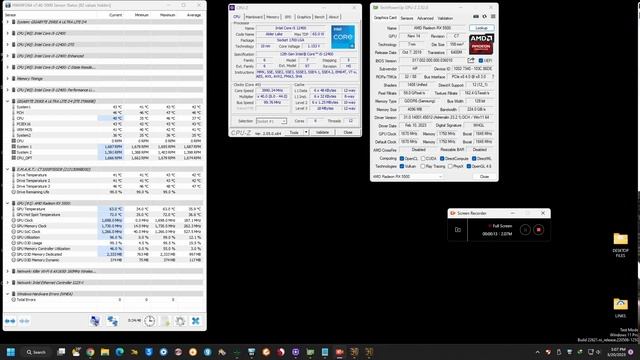The image size is (640, 360).
Task: Click the Close button in GPU-Z
Action: tap(484, 177)
